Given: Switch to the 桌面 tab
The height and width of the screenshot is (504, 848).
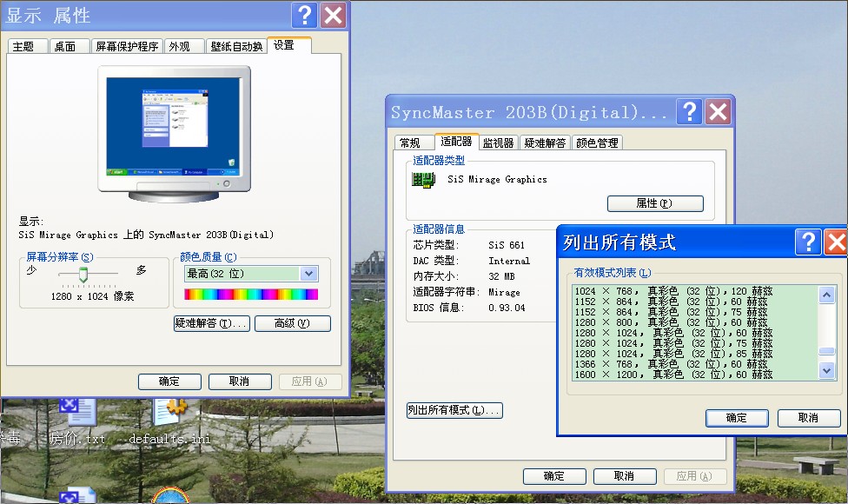Looking at the screenshot, I should (x=70, y=47).
